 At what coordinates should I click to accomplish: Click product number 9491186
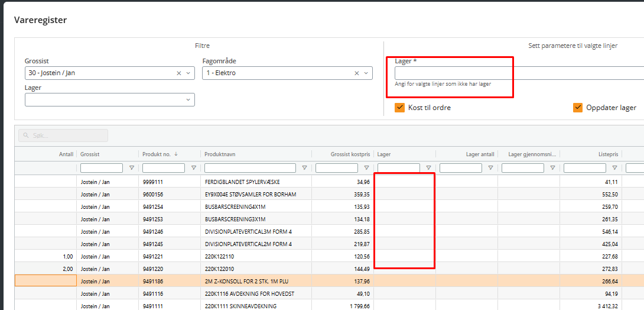152,281
